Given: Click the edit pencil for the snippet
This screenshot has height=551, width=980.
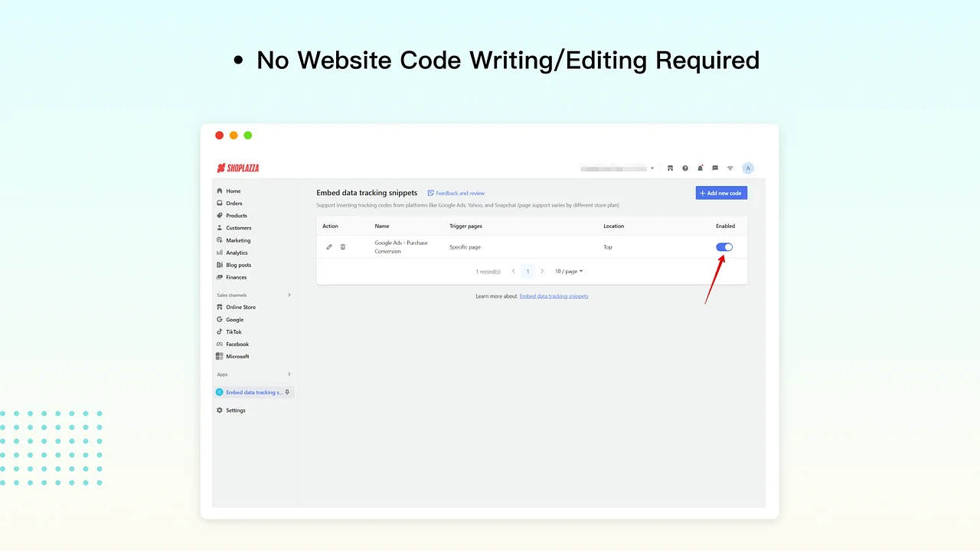Looking at the screenshot, I should pyautogui.click(x=329, y=246).
